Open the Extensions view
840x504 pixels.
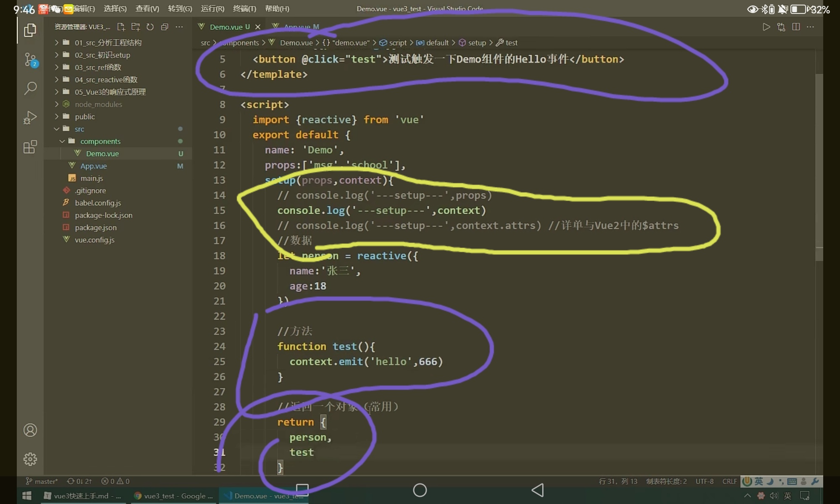[x=30, y=147]
